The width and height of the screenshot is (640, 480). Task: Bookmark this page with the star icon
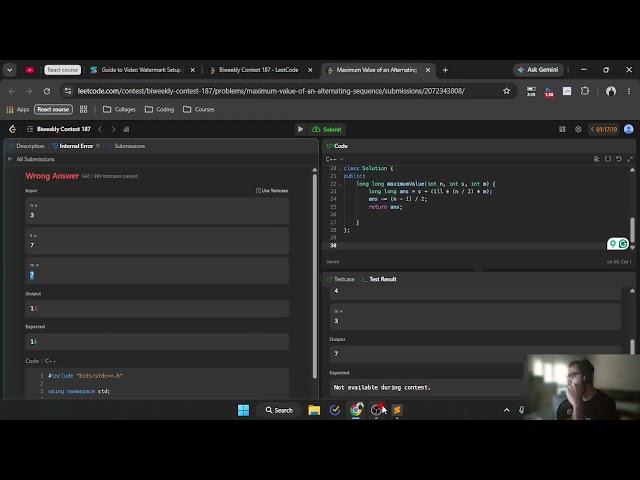507,91
